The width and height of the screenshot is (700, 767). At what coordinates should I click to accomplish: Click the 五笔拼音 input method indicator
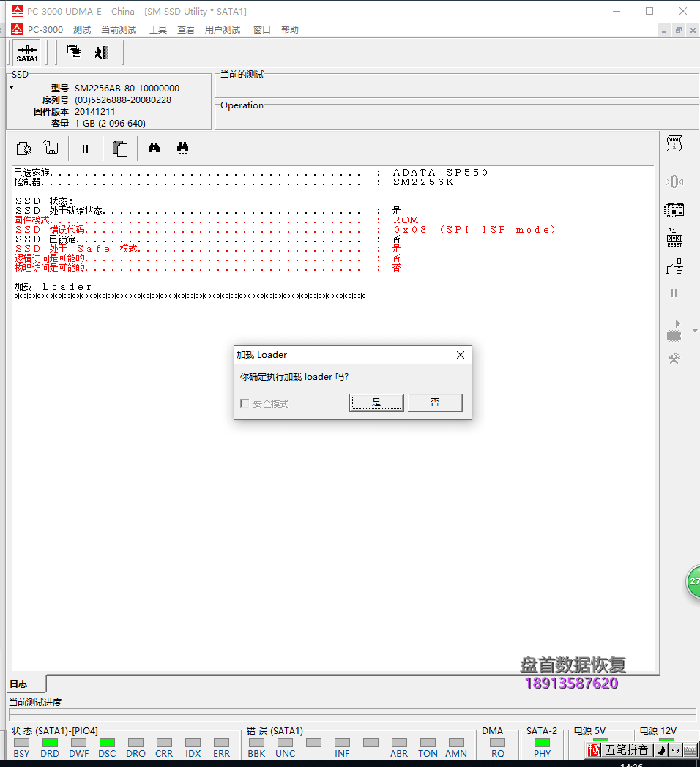pos(627,749)
